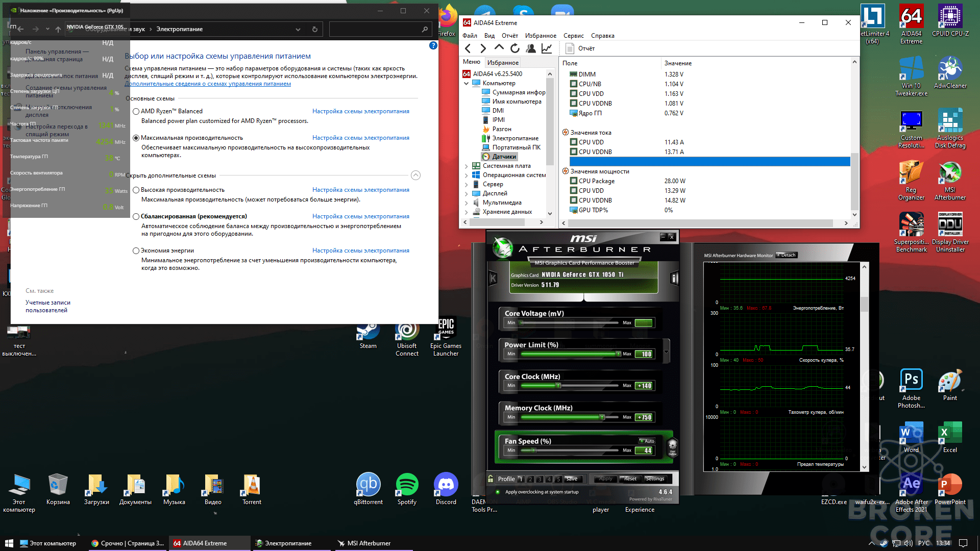This screenshot has height=551, width=980.
Task: Expand Системная плата tree node
Action: click(466, 166)
